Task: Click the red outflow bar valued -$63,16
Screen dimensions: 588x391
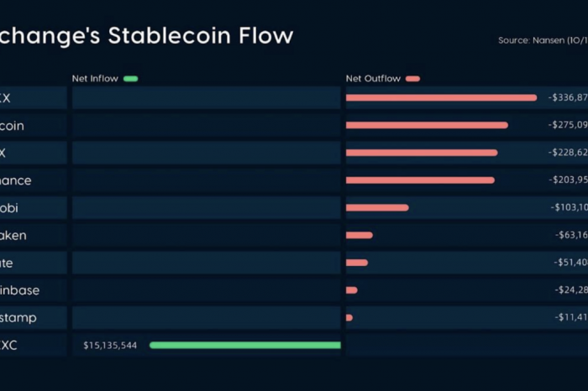Action: coord(360,235)
